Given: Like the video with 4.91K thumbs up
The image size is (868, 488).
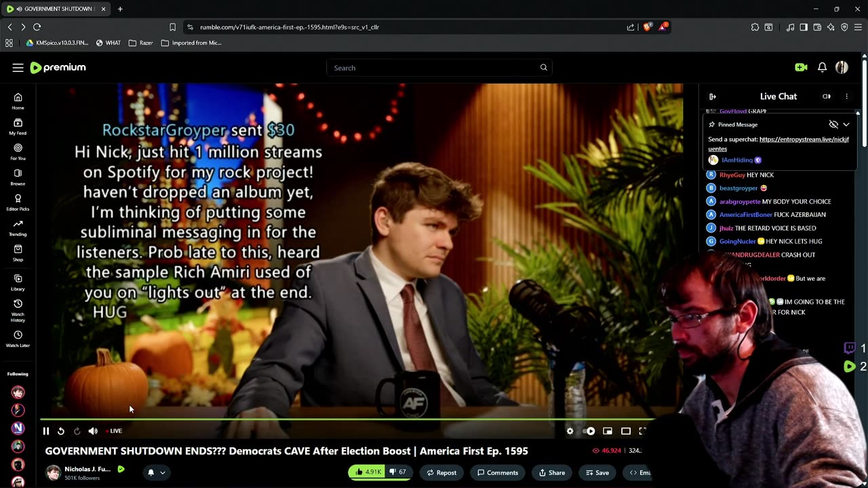Looking at the screenshot, I should [x=366, y=472].
